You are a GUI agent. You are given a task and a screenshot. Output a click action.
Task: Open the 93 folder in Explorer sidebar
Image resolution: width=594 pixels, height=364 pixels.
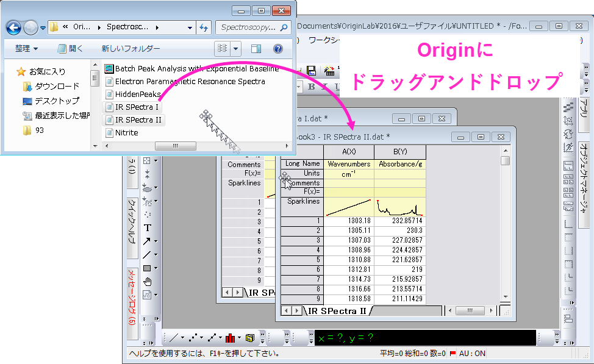(34, 130)
